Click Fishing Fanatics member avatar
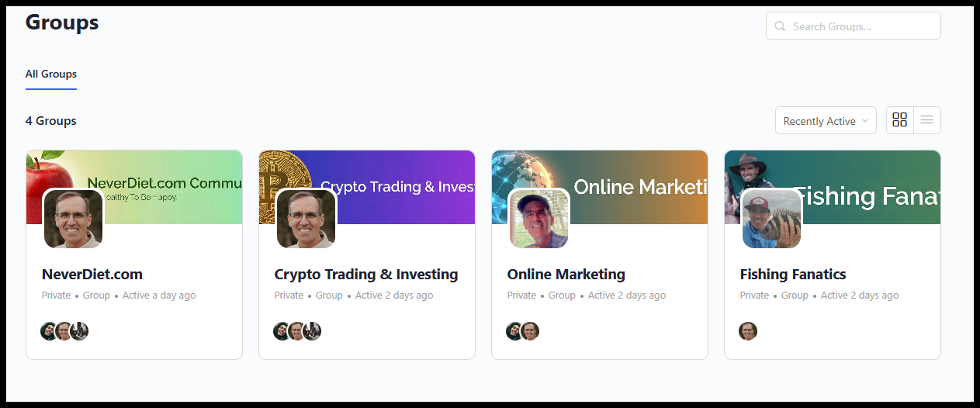980x408 pixels. point(748,331)
